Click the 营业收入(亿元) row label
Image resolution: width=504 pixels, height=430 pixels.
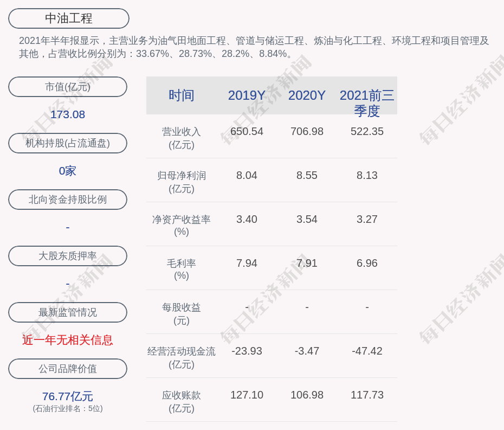point(182,138)
